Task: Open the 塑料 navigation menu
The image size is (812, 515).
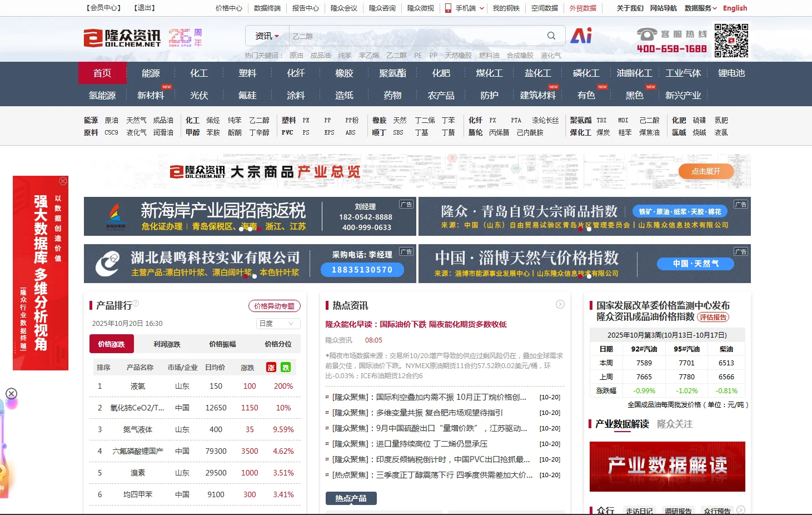Action: pyautogui.click(x=247, y=73)
